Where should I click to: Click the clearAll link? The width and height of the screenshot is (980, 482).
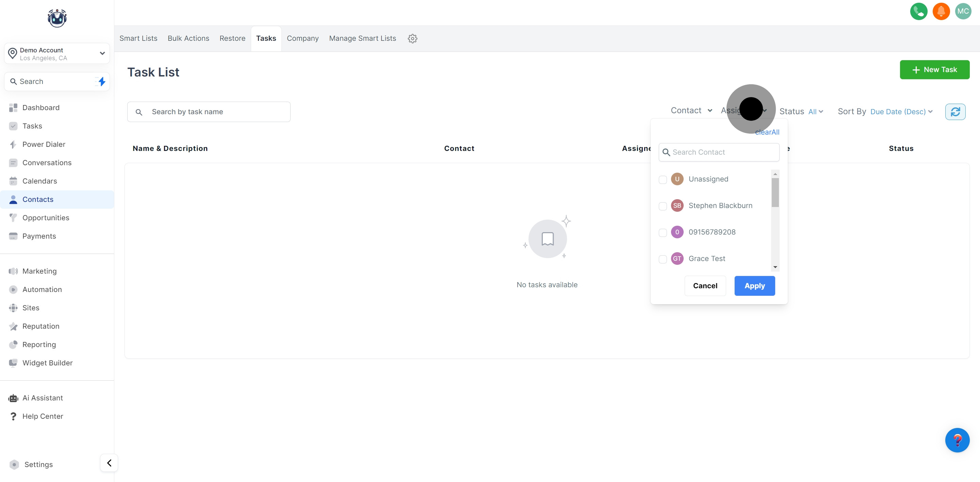coord(767,132)
